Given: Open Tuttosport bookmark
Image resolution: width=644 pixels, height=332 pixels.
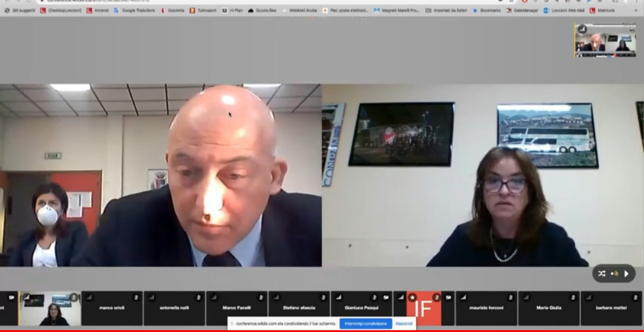Looking at the screenshot, I should [203, 10].
